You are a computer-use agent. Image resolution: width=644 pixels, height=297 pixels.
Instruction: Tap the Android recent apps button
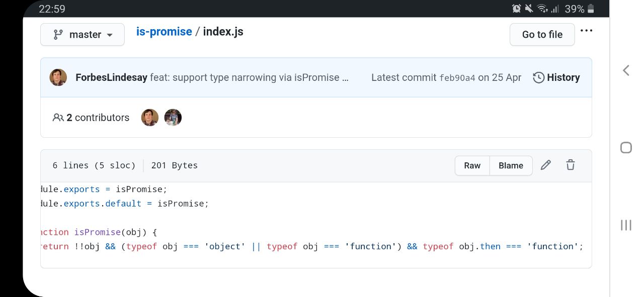click(626, 225)
